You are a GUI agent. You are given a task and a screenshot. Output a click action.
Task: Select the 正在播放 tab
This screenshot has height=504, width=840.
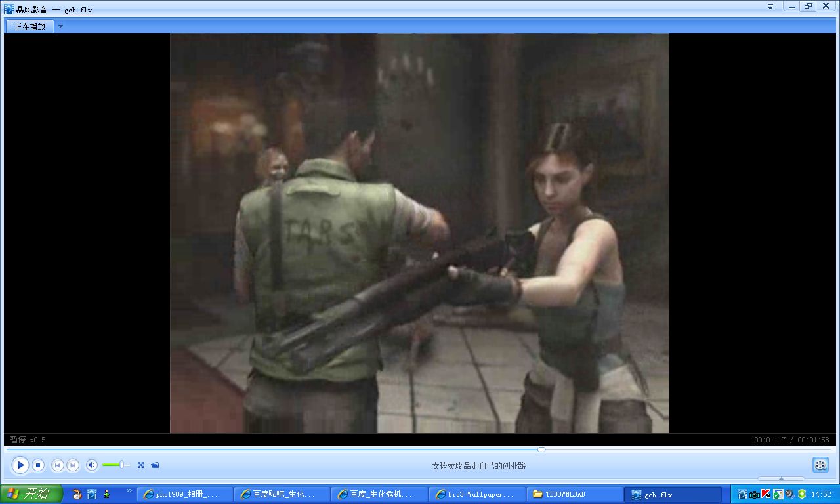point(30,26)
